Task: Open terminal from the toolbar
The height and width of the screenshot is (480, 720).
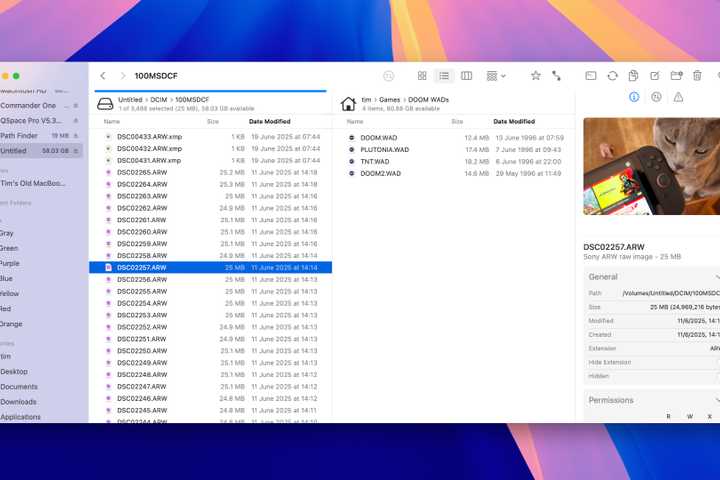Action: [591, 76]
